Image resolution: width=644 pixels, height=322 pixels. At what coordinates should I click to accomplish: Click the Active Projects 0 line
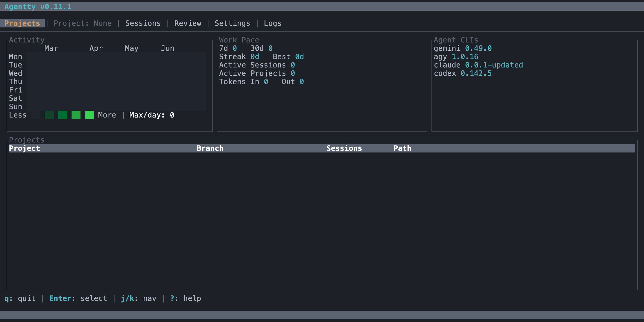point(257,73)
